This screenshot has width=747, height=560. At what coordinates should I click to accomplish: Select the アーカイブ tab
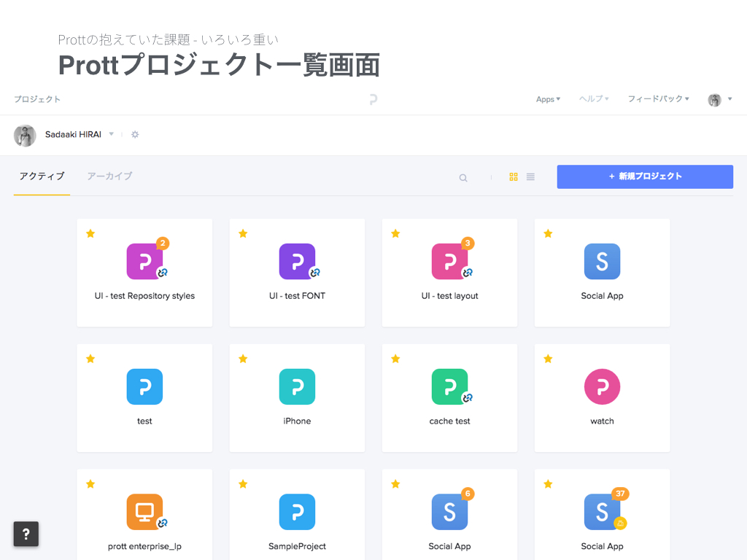109,176
